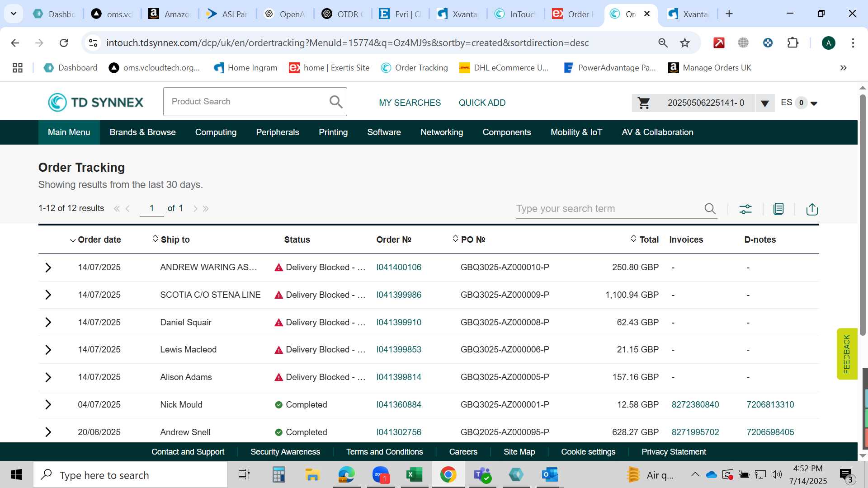Click Contact and Support footer link
868x488 pixels.
[188, 452]
